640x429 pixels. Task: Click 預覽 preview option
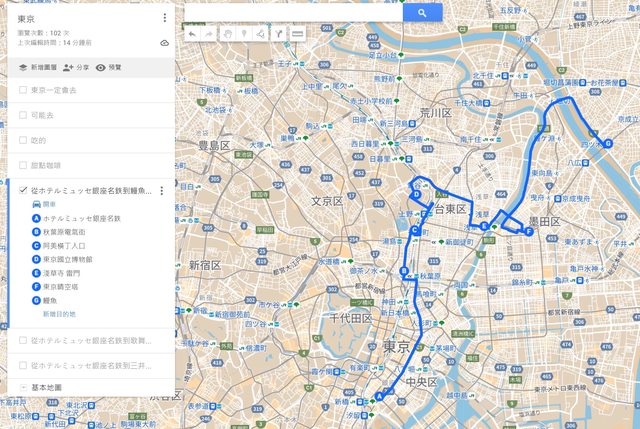(x=109, y=67)
